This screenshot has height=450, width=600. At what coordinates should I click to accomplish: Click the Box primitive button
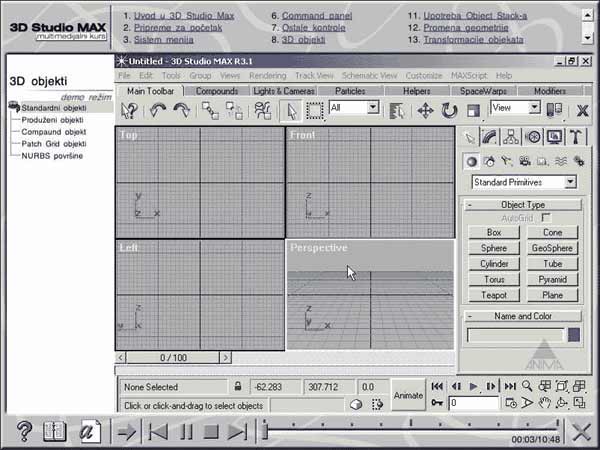[494, 232]
